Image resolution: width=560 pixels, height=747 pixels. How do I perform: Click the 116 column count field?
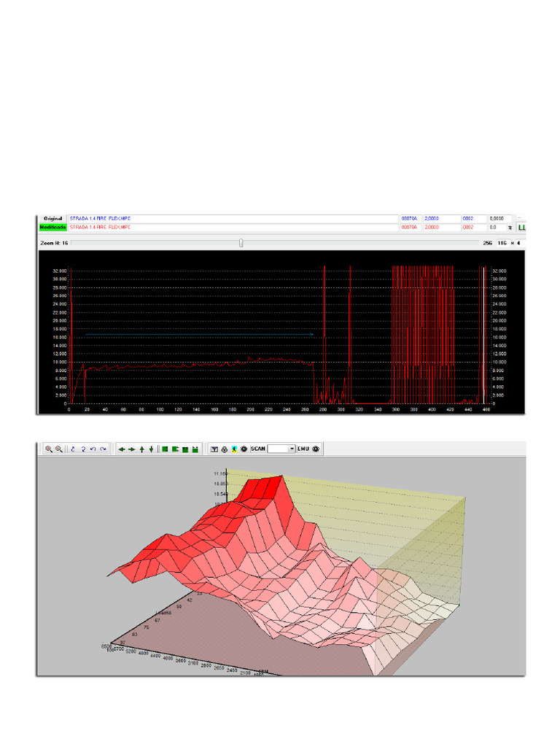(x=502, y=243)
